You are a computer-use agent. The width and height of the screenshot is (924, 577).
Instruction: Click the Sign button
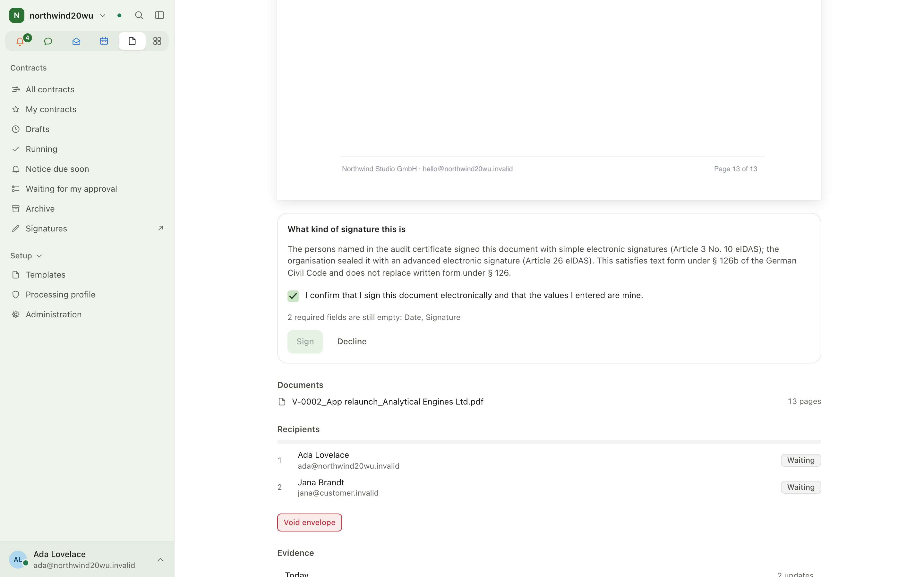(305, 341)
